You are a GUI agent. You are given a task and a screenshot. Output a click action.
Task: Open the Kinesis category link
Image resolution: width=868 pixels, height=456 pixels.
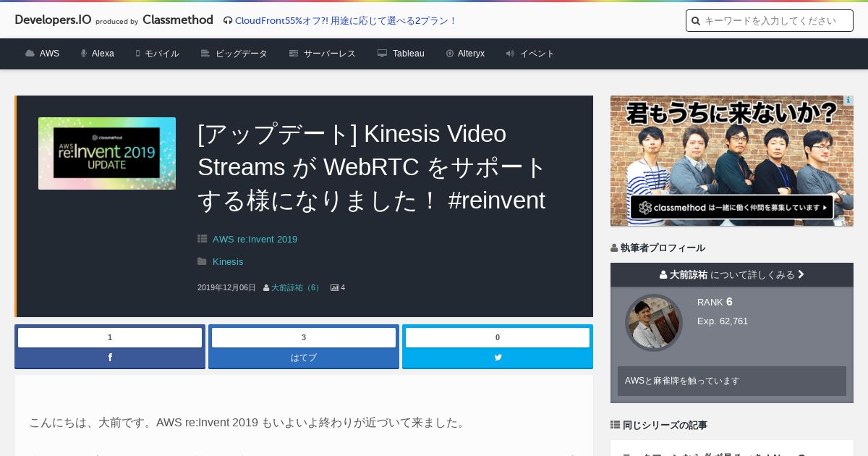(x=228, y=262)
